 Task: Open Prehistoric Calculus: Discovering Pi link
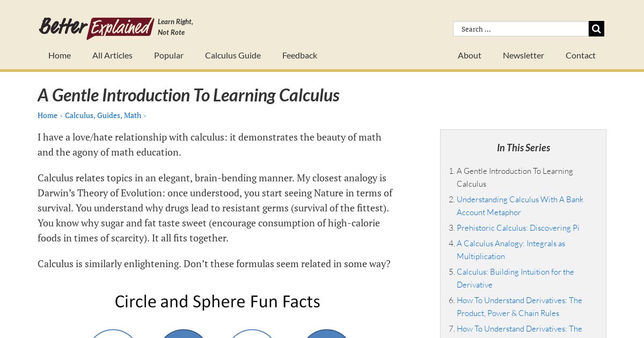pyautogui.click(x=518, y=227)
